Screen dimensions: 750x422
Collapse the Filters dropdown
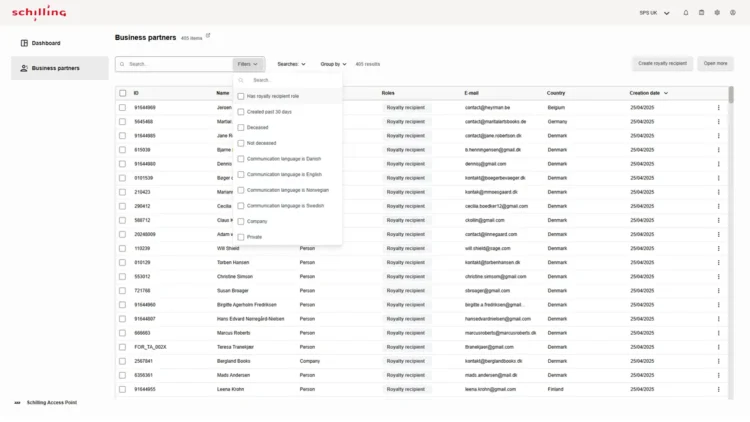click(x=248, y=64)
